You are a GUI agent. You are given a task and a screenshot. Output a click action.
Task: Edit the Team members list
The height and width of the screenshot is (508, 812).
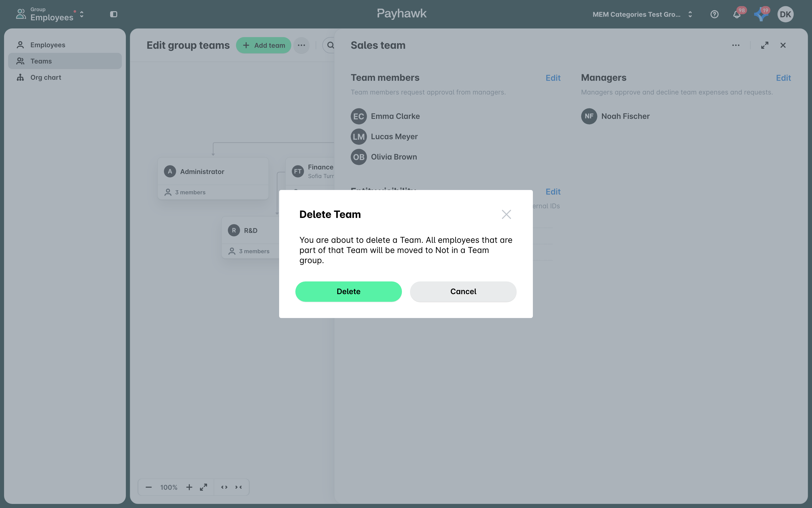tap(553, 78)
